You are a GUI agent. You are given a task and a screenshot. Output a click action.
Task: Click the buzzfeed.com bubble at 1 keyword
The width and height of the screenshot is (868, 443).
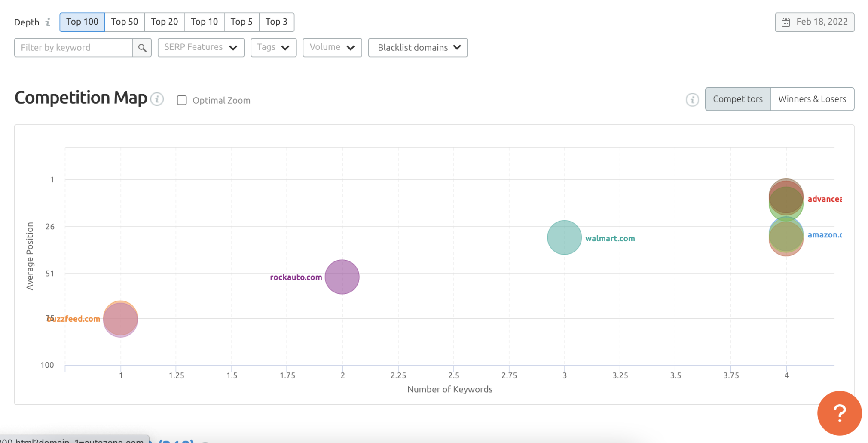[120, 319]
